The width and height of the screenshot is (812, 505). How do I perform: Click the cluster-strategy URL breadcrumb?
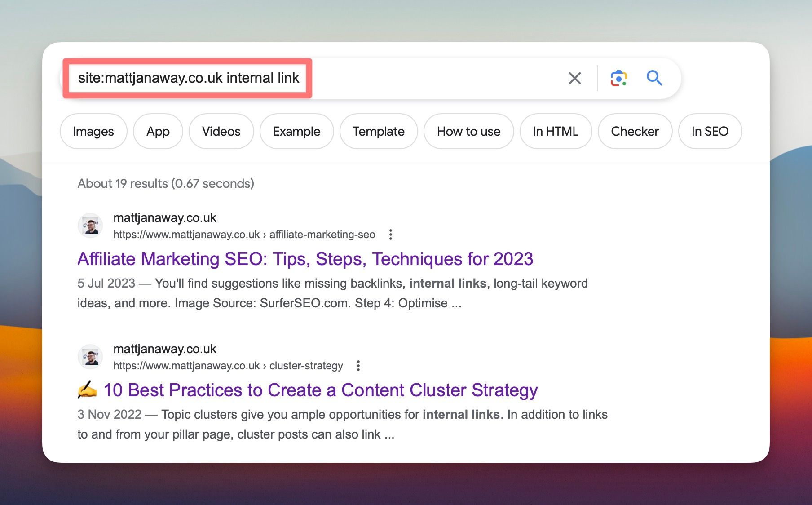(x=228, y=366)
